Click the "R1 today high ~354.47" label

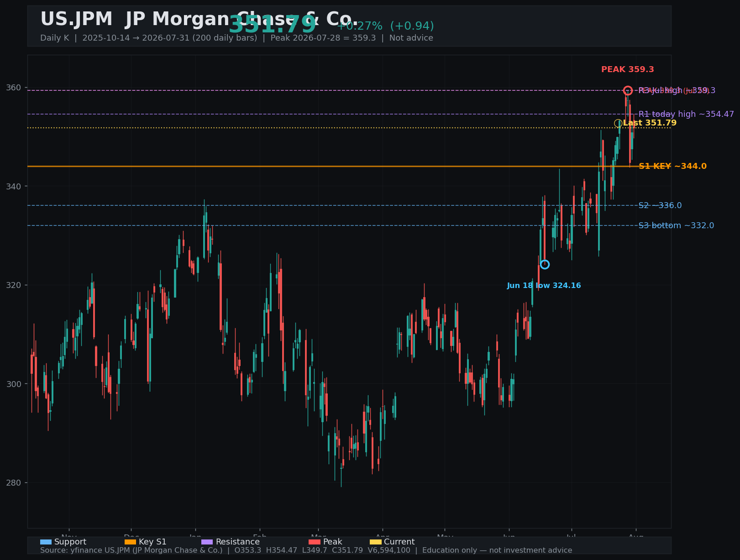click(686, 114)
